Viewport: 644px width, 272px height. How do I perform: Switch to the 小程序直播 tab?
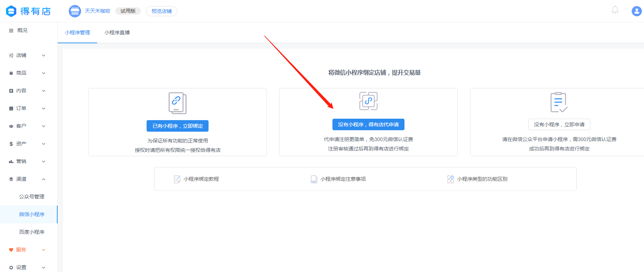click(117, 32)
